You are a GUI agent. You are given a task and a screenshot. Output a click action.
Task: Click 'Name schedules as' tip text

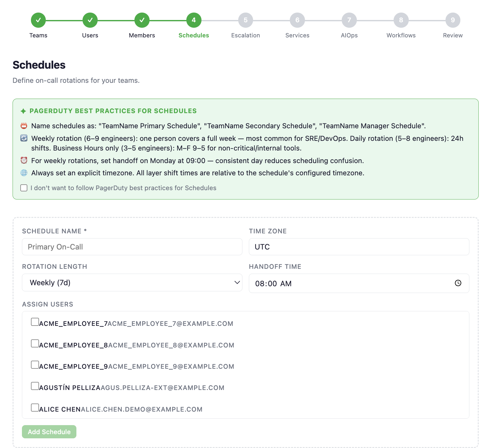coord(229,126)
